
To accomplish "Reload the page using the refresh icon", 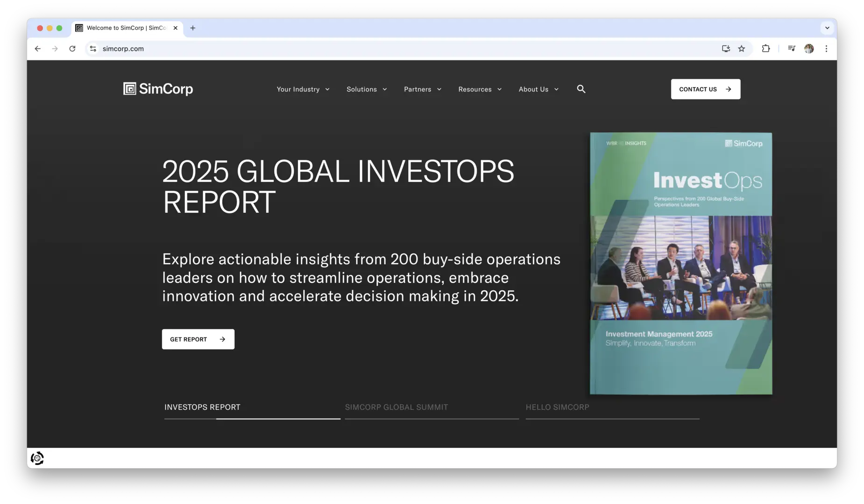I will tap(72, 49).
